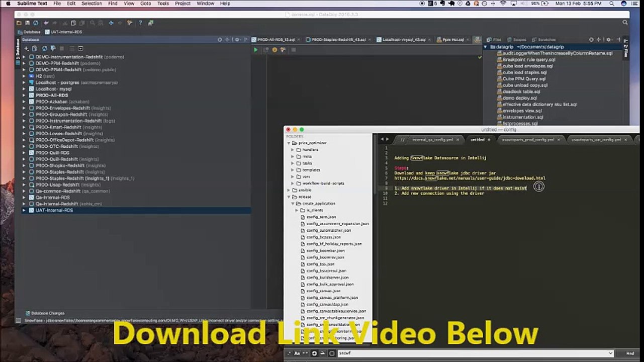644x362 pixels.
Task: Toggle the regex option in Sublime find bar
Action: click(x=289, y=353)
